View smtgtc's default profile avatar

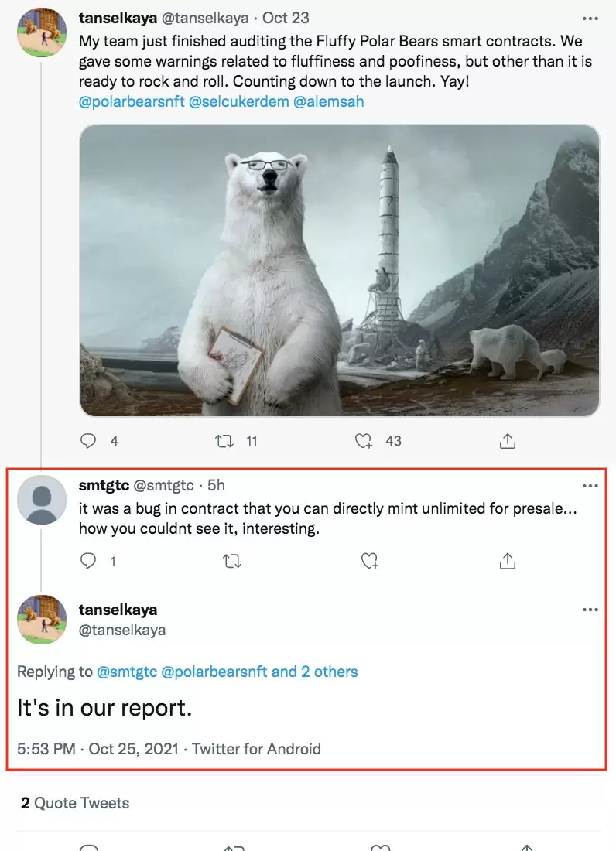click(42, 500)
